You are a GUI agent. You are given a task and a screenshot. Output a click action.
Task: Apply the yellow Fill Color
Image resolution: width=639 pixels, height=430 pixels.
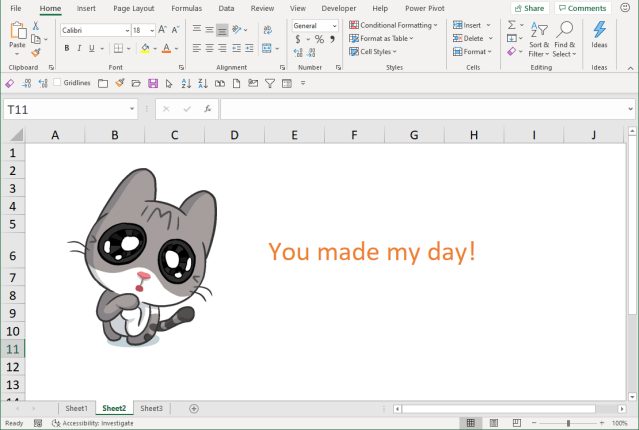(x=145, y=49)
